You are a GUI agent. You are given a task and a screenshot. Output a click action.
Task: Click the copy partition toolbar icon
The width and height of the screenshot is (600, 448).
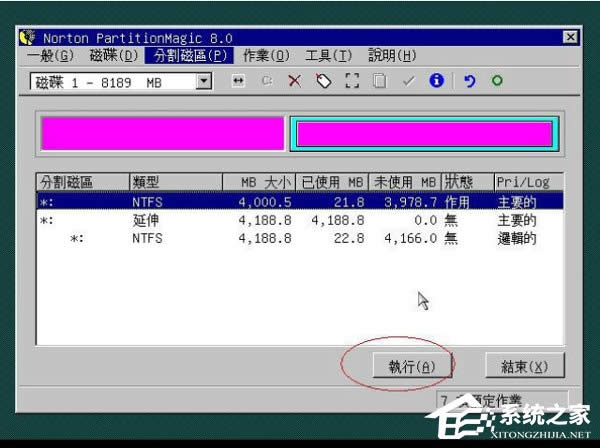pyautogui.click(x=380, y=81)
